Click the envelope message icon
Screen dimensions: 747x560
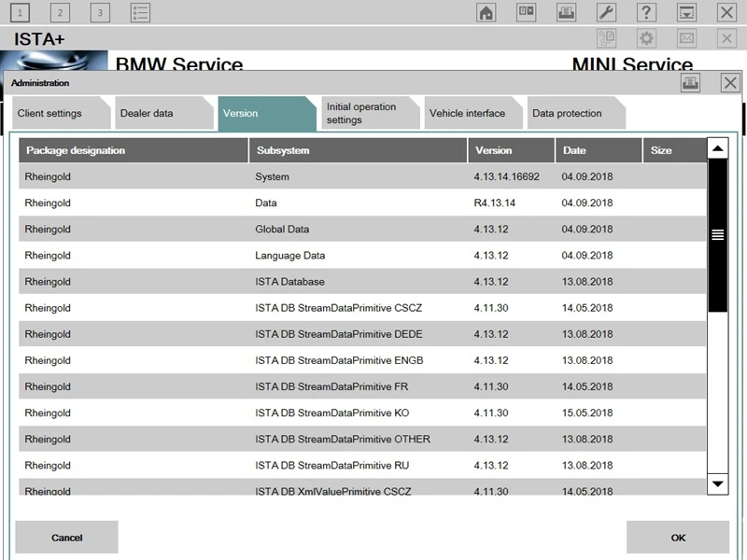point(686,38)
